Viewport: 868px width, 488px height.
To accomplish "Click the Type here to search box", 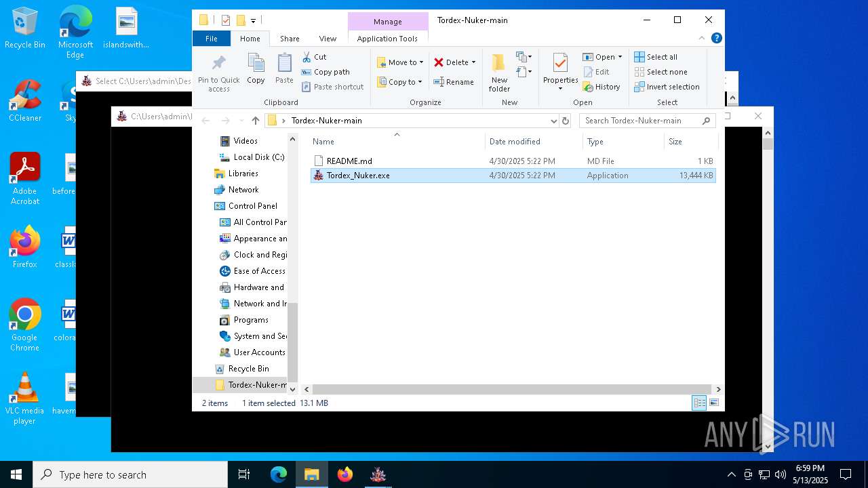I will [130, 474].
